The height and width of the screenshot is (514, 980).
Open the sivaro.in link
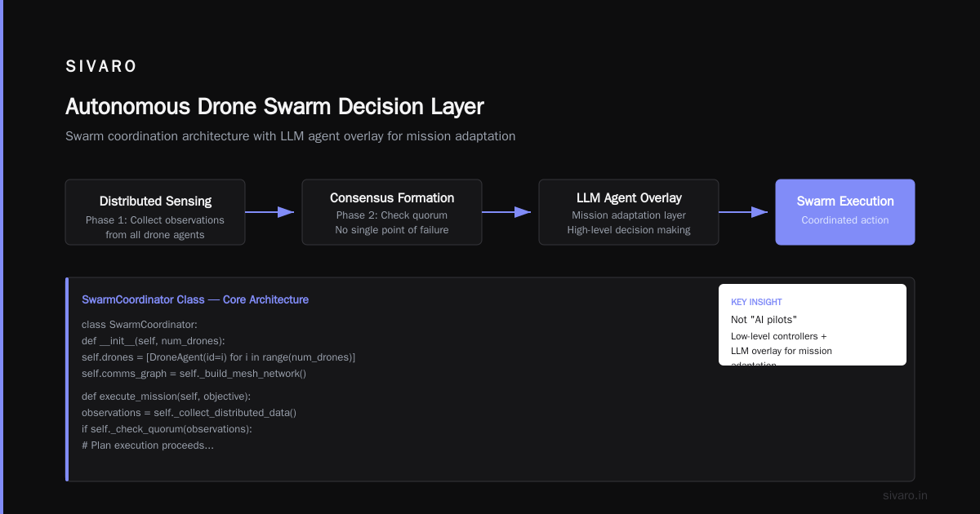(905, 495)
